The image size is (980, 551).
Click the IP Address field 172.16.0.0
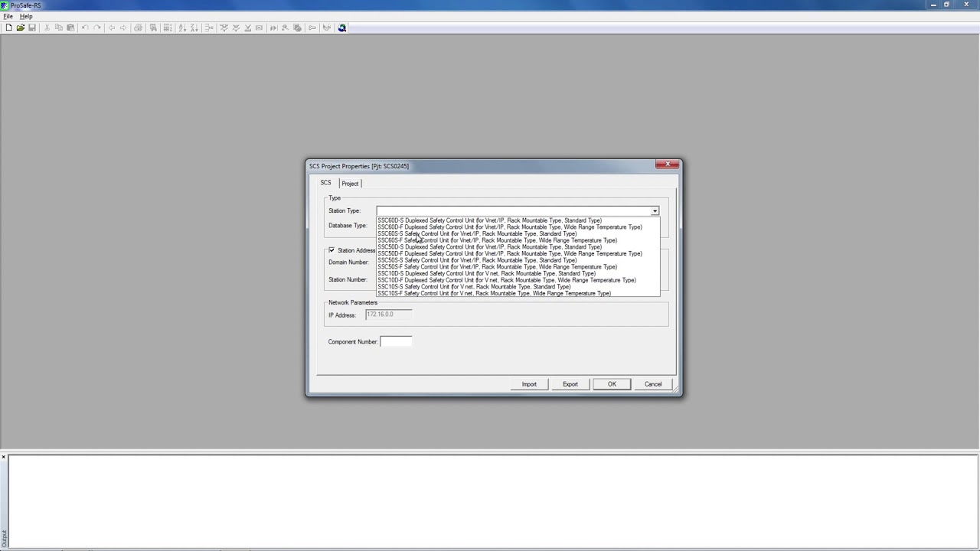pos(388,315)
